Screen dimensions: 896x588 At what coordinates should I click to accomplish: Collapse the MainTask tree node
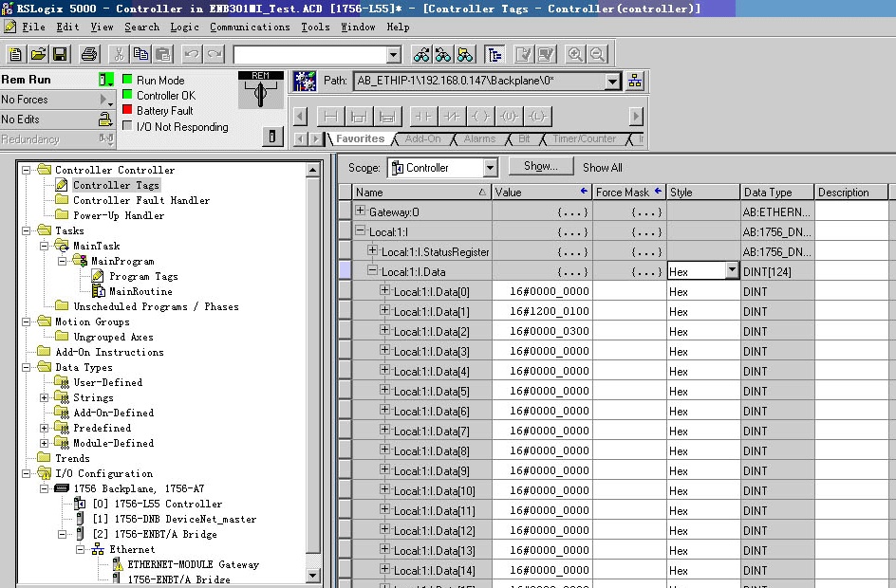[45, 246]
